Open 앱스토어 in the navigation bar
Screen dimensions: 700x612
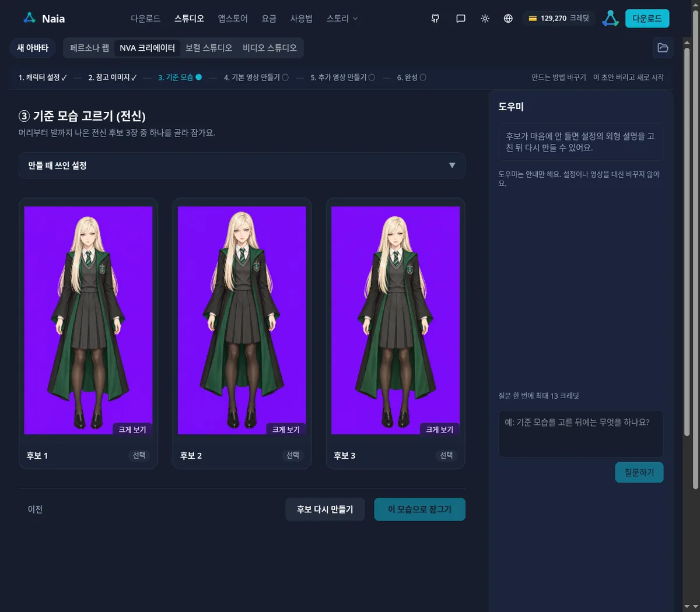233,19
